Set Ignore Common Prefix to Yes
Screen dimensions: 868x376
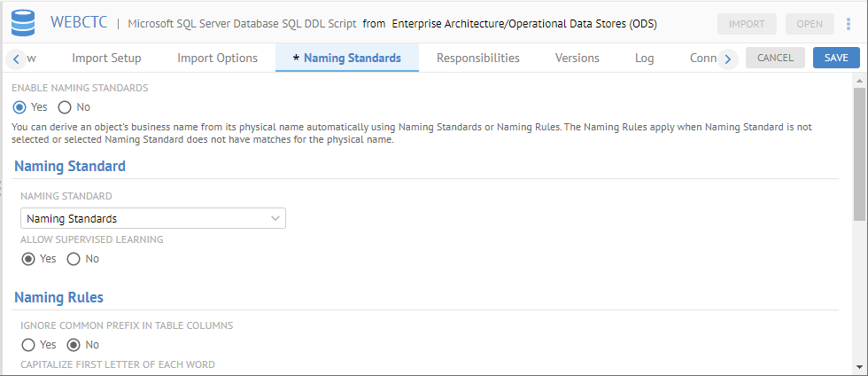pyautogui.click(x=28, y=345)
